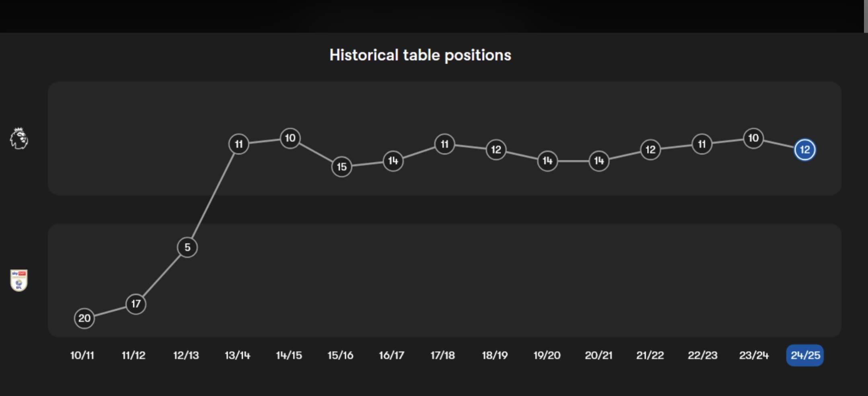Image resolution: width=868 pixels, height=396 pixels.
Task: Click the vertical scrollbar at top right
Action: 866,16
